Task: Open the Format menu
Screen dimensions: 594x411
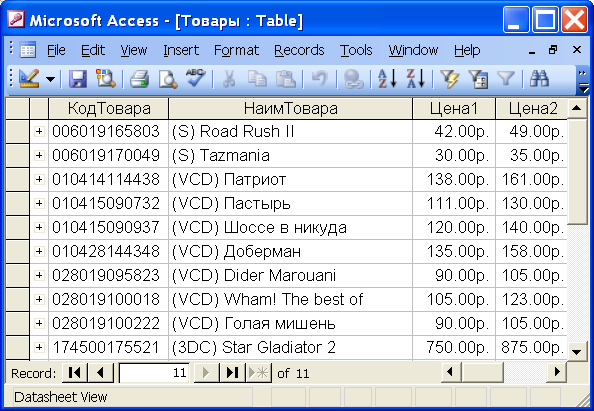Action: coord(236,50)
